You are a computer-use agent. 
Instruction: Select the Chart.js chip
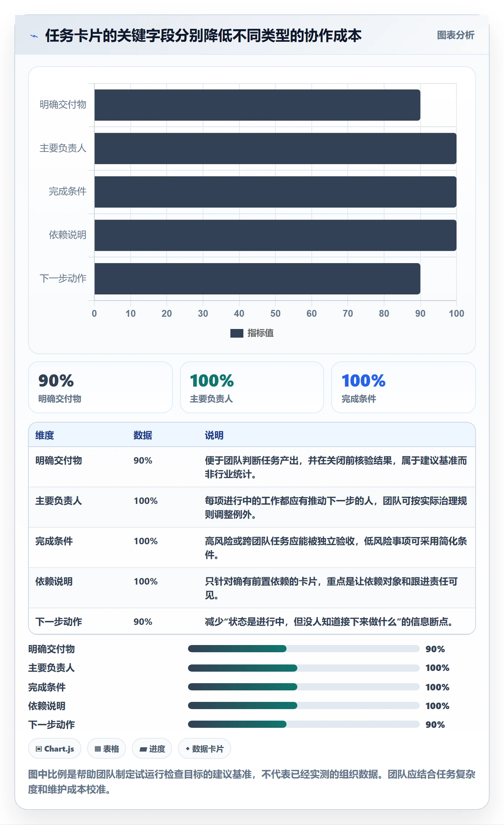pos(55,749)
